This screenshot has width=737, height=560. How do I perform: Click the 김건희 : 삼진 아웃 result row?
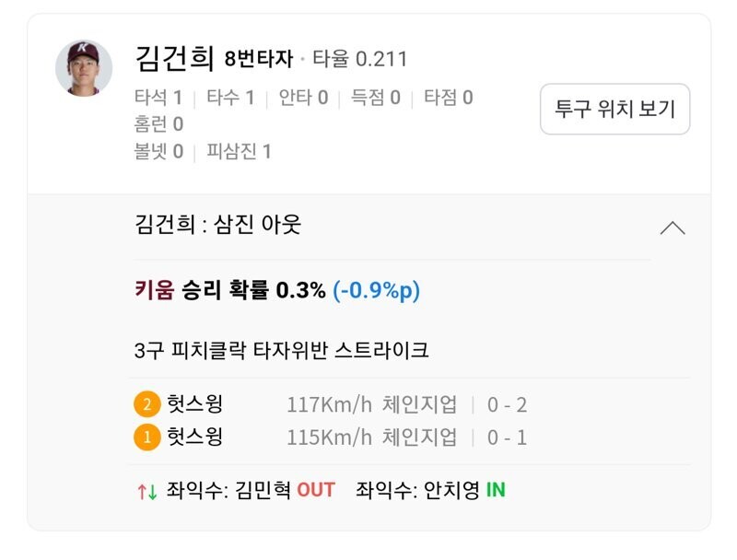pyautogui.click(x=218, y=225)
